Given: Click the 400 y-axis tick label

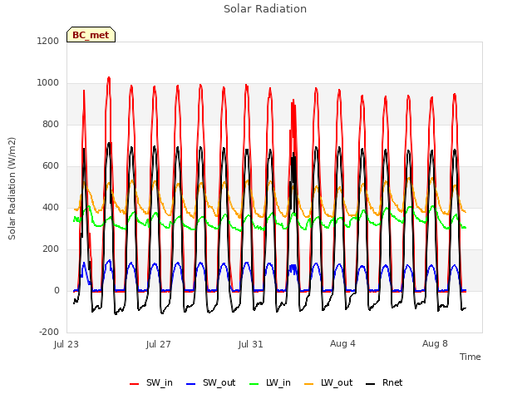Looking at the screenshot, I should coord(51,207).
